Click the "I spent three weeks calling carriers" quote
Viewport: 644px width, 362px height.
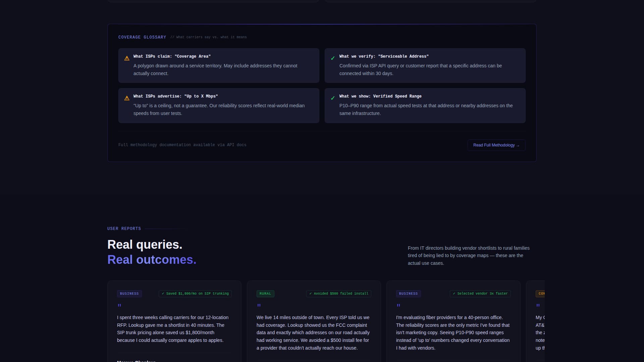[x=173, y=329]
